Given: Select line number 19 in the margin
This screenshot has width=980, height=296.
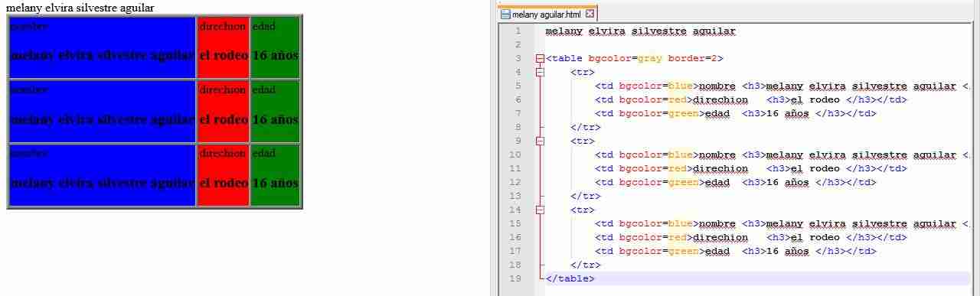Looking at the screenshot, I should click(516, 278).
